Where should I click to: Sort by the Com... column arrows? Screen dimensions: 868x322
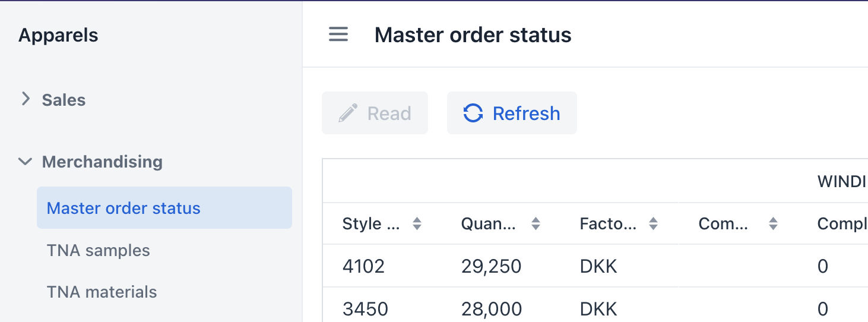(x=773, y=223)
